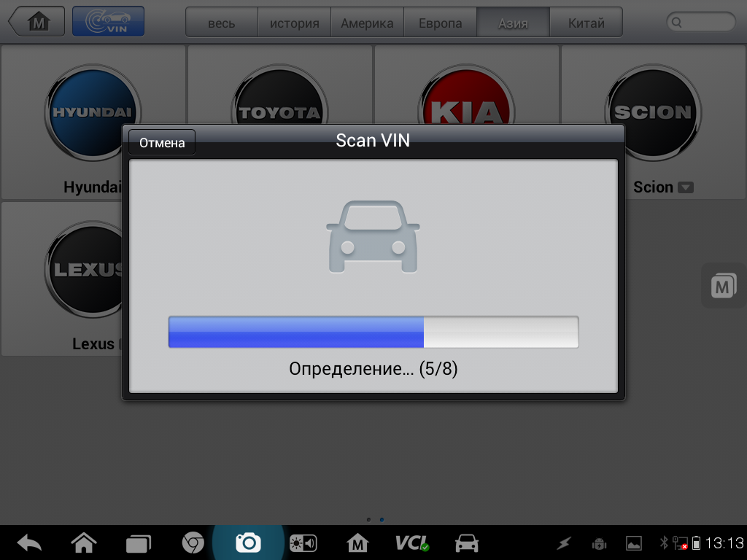747x560 pixels.
Task: Open Chrome browser from bottom bar
Action: pos(193,542)
